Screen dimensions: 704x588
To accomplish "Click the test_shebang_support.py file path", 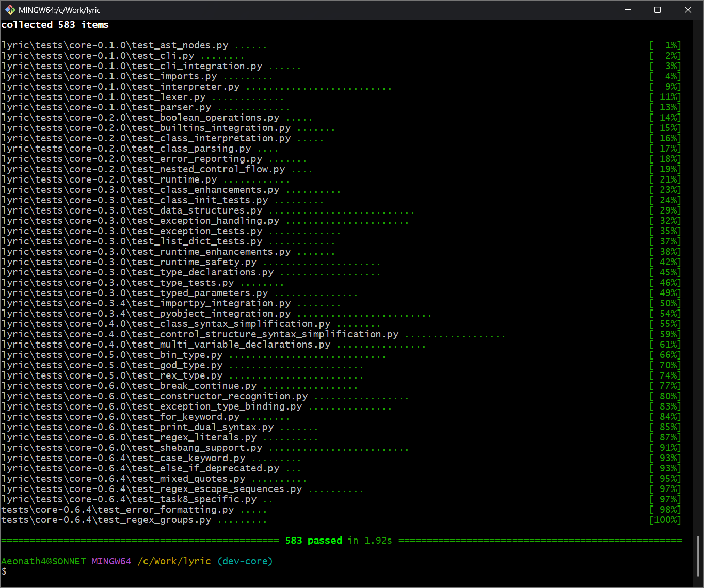I will click(132, 448).
